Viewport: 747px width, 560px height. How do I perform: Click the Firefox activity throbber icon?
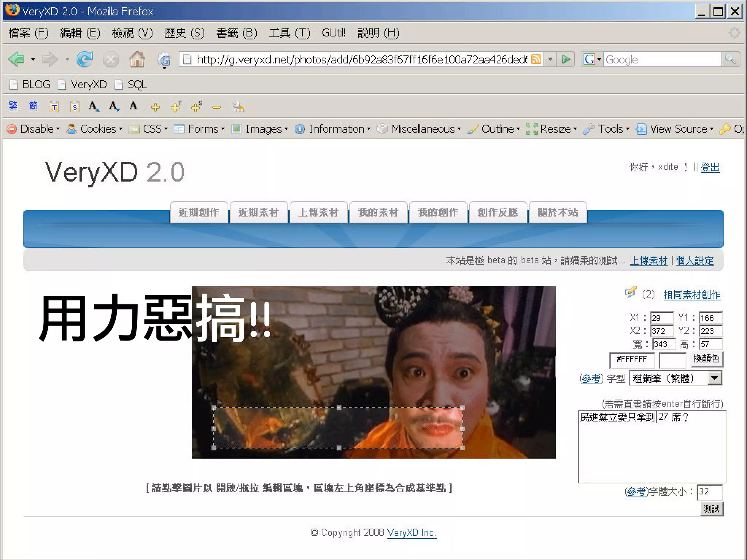(734, 33)
